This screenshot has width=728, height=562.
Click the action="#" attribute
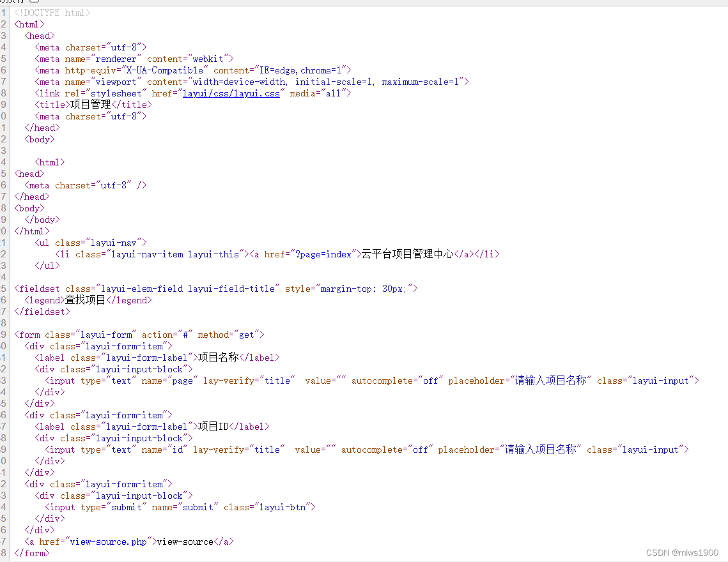pos(167,335)
